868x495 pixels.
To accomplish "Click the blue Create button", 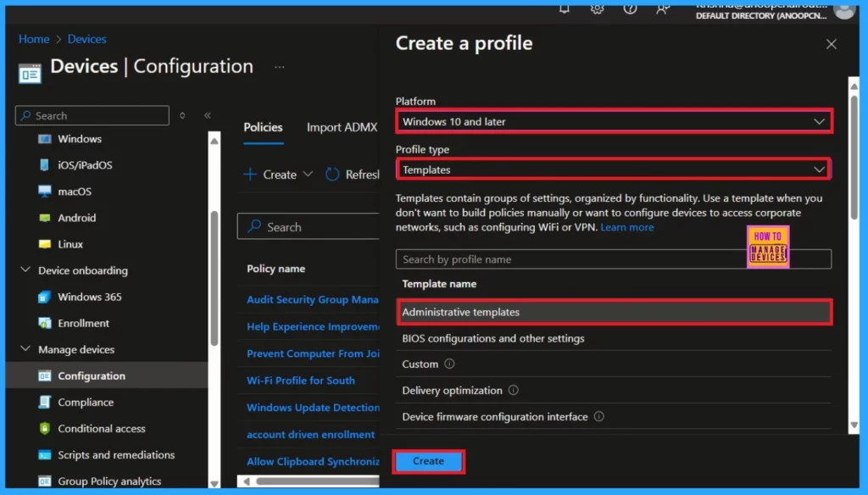I will point(428,461).
